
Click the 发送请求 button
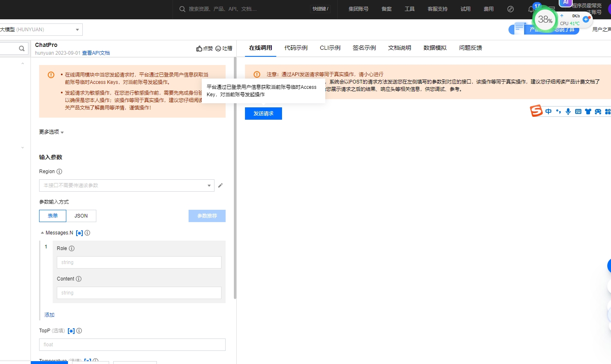tap(264, 114)
